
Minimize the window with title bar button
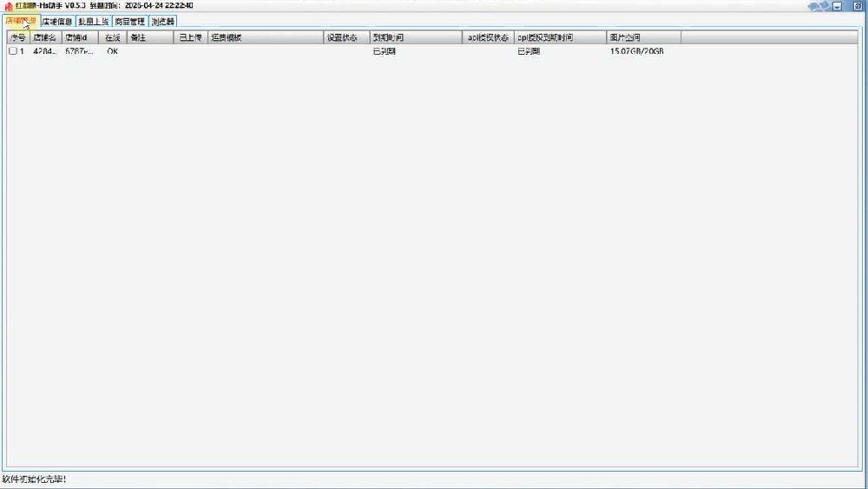[838, 6]
